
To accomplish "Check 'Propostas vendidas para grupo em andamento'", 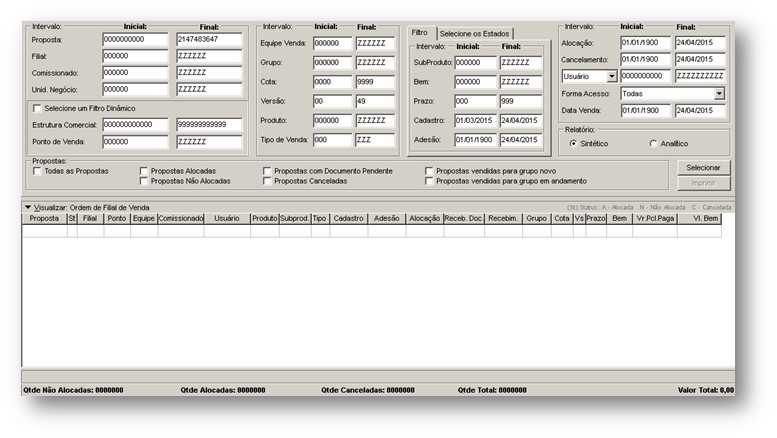I will (429, 181).
